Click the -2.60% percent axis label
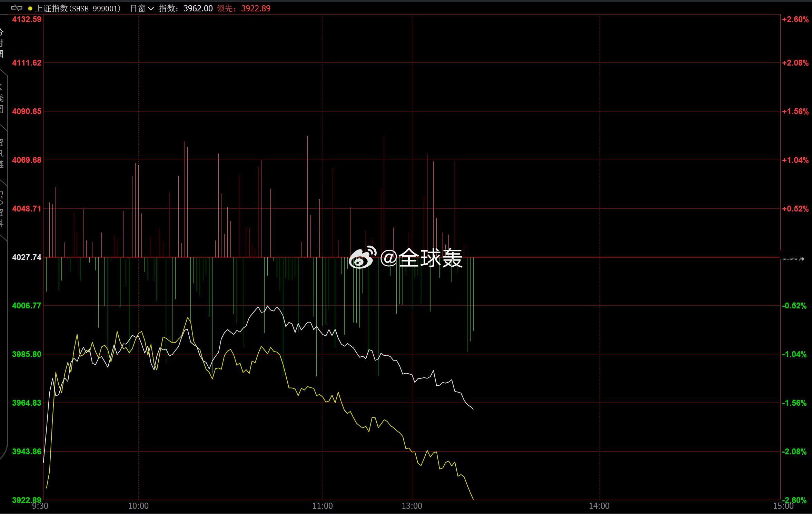 (794, 500)
